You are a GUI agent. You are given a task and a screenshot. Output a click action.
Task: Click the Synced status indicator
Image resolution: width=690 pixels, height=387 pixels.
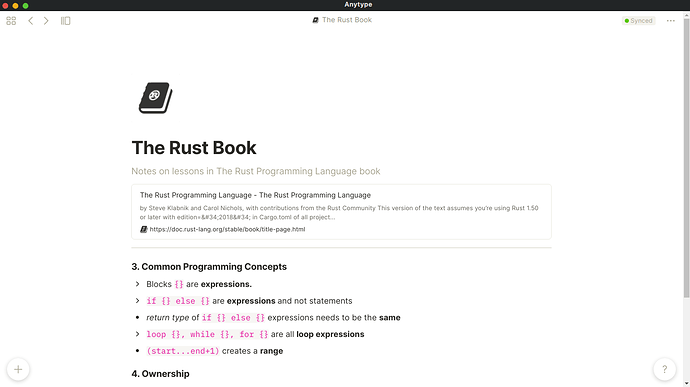(x=639, y=21)
